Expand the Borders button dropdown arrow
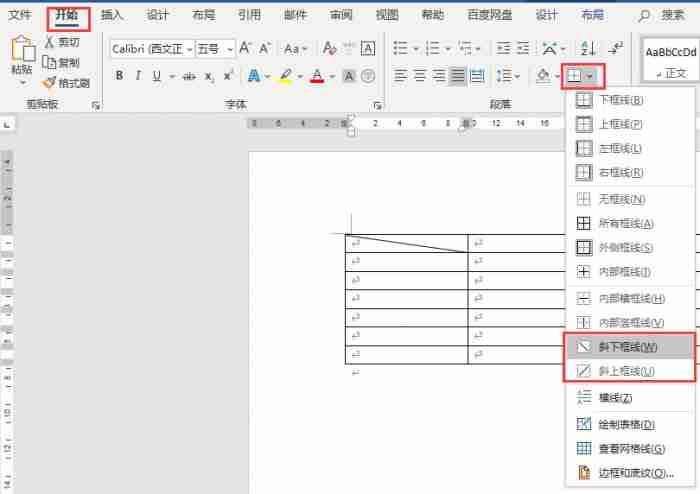Image resolution: width=700 pixels, height=494 pixels. point(591,76)
